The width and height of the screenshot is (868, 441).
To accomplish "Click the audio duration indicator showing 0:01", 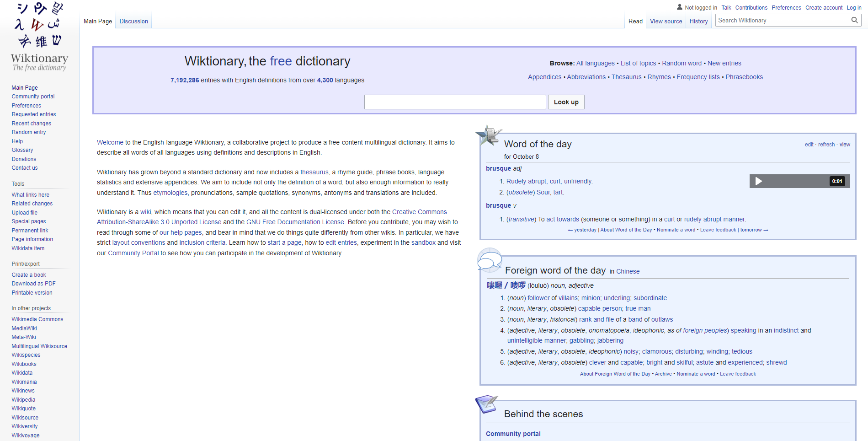I will click(x=837, y=181).
